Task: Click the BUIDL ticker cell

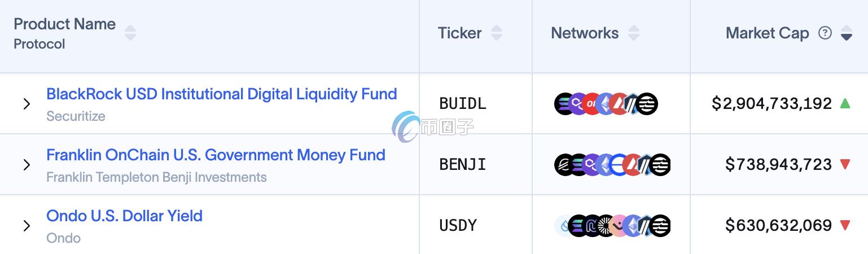Action: (x=462, y=104)
